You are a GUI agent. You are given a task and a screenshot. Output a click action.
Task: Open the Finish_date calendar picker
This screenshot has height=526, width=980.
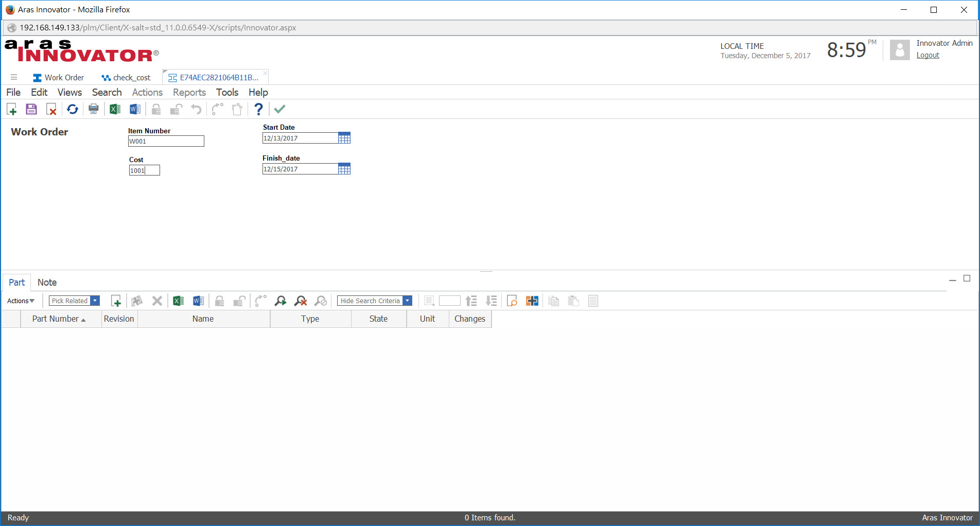(344, 169)
